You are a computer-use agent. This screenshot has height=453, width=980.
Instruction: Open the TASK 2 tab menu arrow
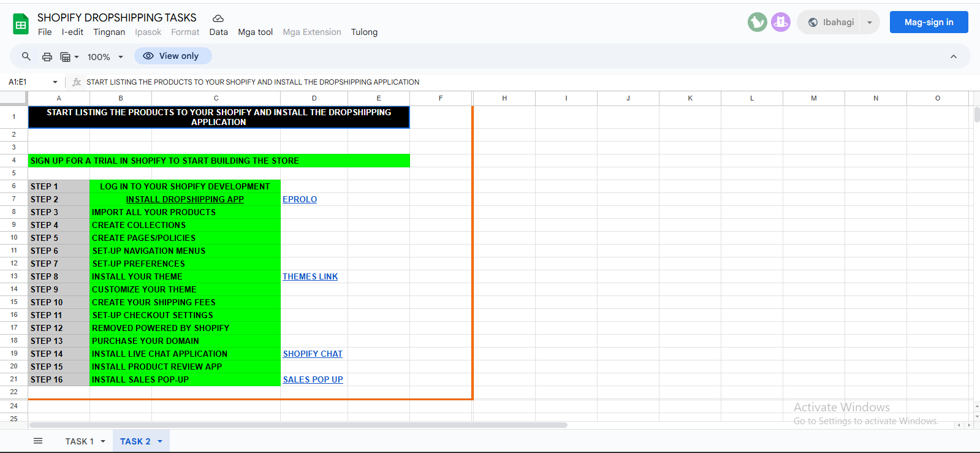coord(160,441)
